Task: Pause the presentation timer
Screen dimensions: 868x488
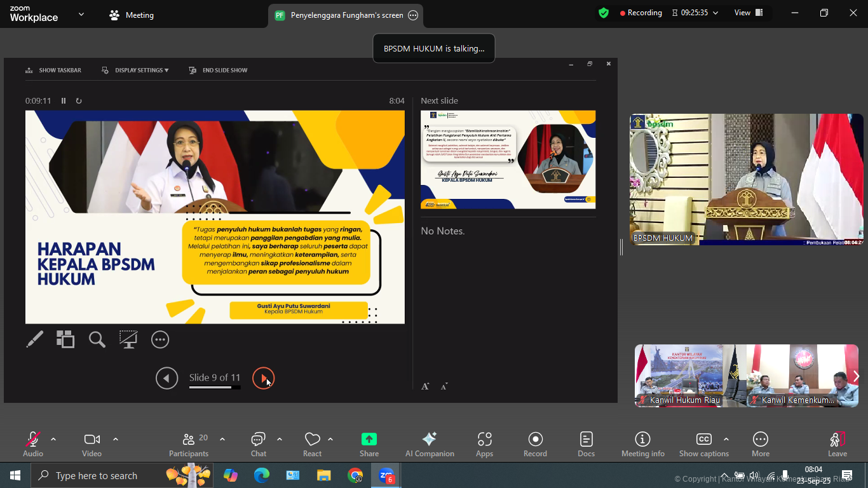Action: tap(62, 100)
